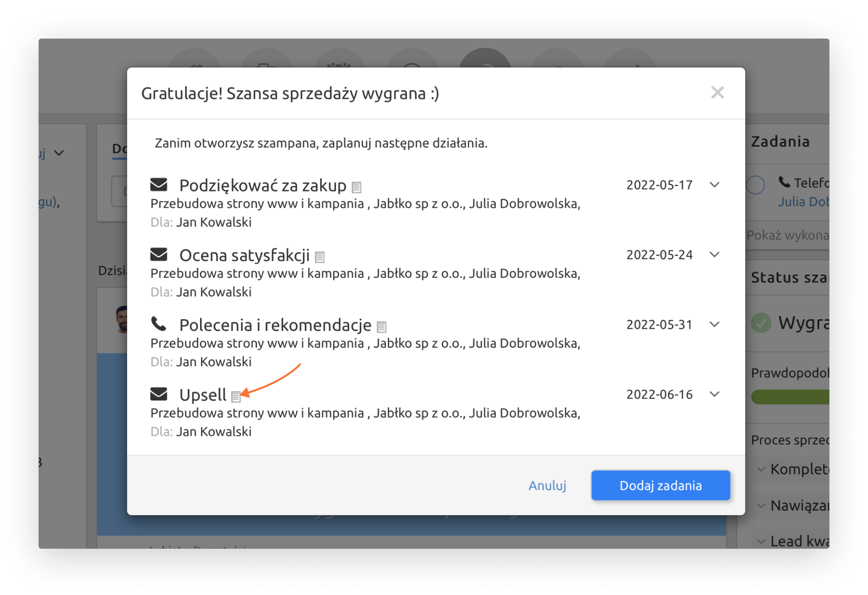
Task: Open Julia Dob link in background Zadania panel
Action: tap(803, 202)
